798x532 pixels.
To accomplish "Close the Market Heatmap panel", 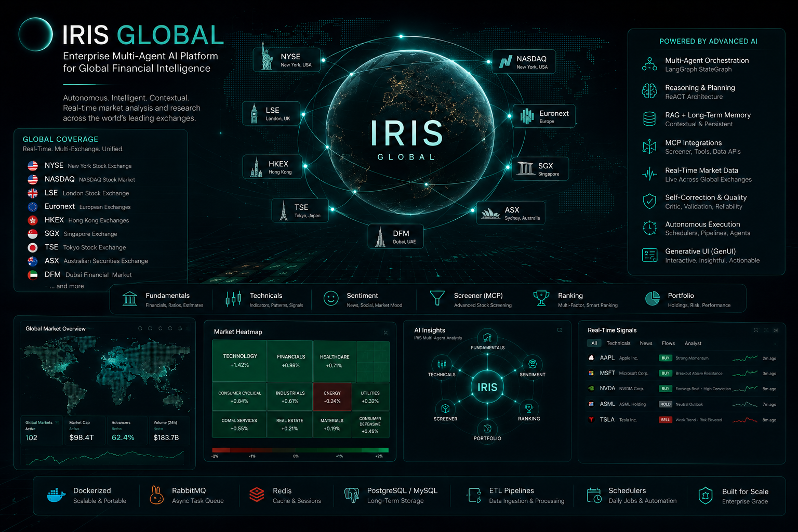I will point(385,332).
